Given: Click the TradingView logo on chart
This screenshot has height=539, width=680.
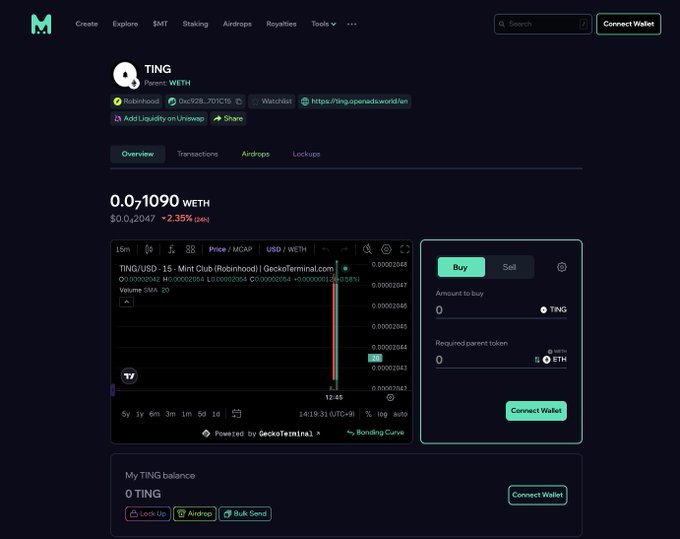Looking at the screenshot, I should pyautogui.click(x=129, y=376).
